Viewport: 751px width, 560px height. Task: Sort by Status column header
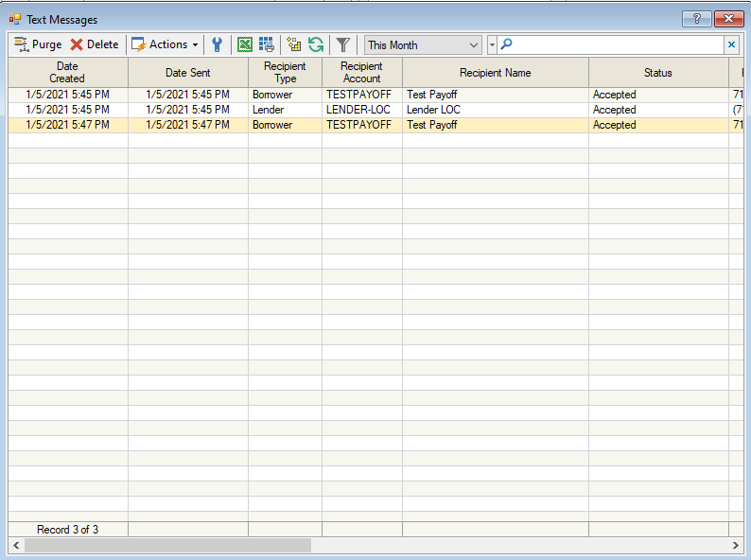658,72
